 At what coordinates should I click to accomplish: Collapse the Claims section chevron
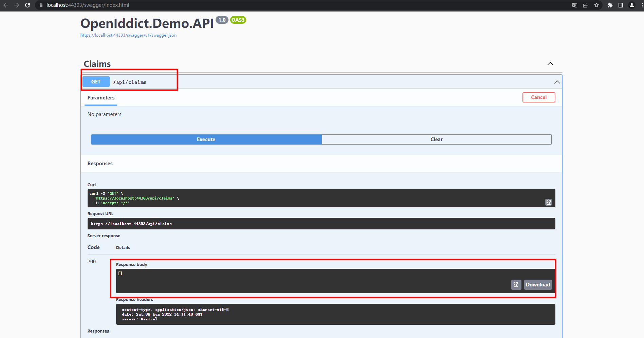point(550,64)
